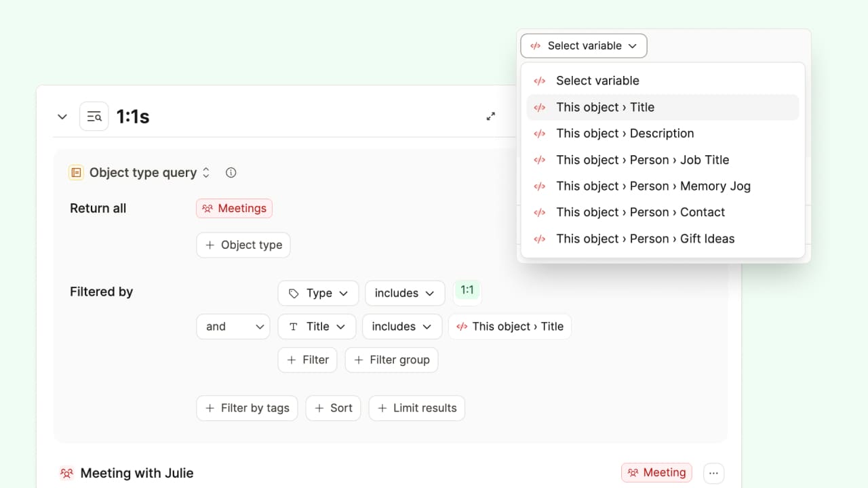The width and height of the screenshot is (868, 488).
Task: Click the Object type query icon
Action: pos(76,173)
